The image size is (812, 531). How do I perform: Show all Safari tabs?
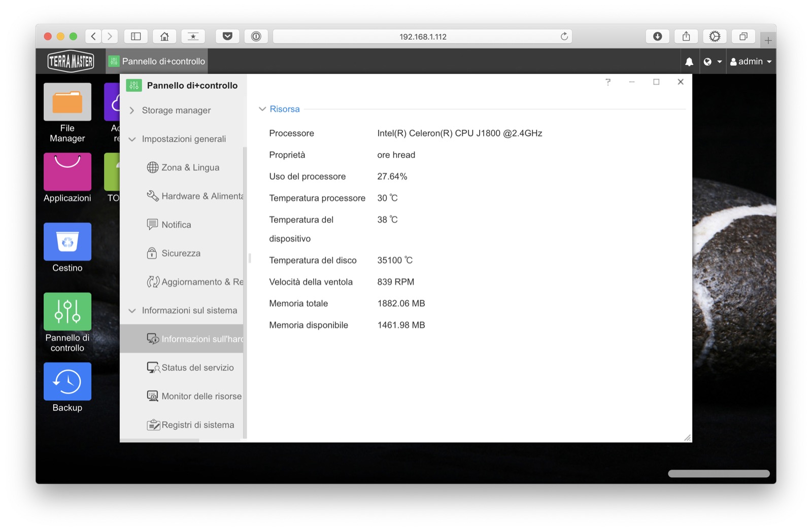743,37
